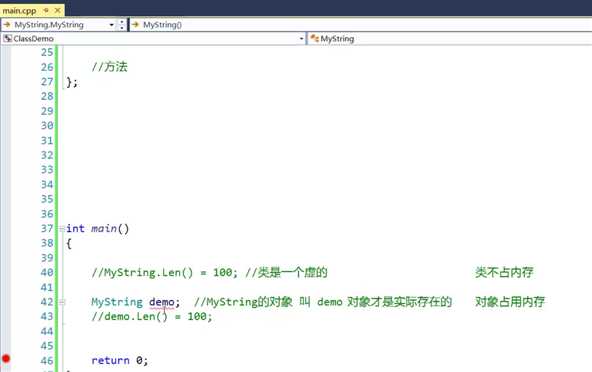Click the '类不占内存' comment text
The image size is (592, 372).
click(x=504, y=272)
